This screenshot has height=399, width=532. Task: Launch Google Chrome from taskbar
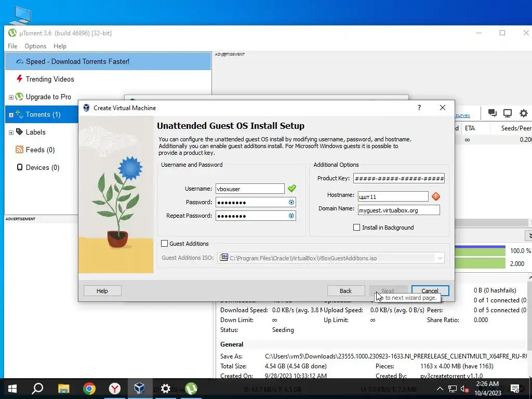pyautogui.click(x=89, y=389)
